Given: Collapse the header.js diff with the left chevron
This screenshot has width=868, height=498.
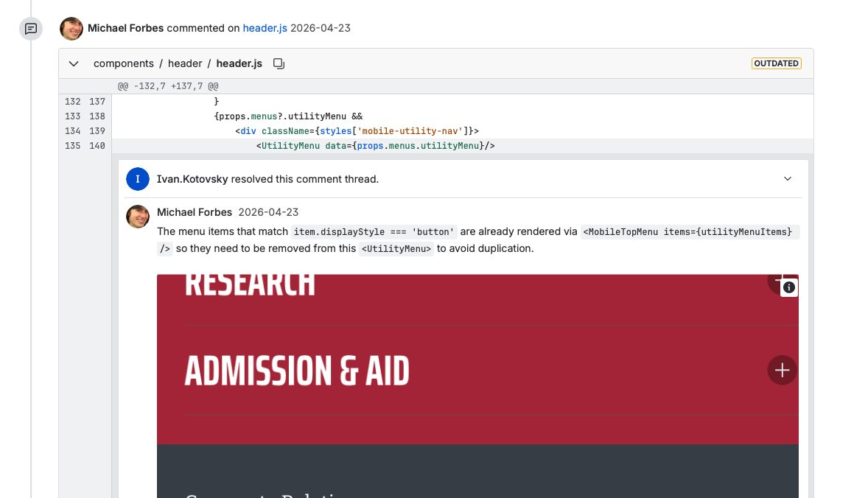Looking at the screenshot, I should [73, 63].
